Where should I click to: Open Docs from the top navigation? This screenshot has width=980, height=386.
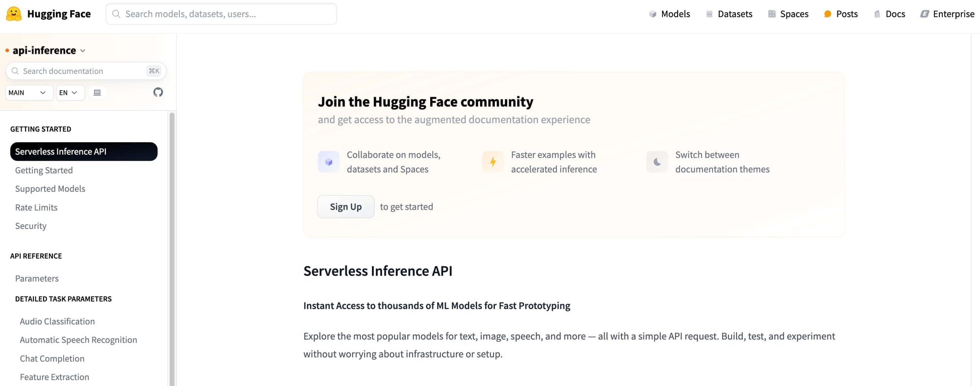(x=889, y=14)
